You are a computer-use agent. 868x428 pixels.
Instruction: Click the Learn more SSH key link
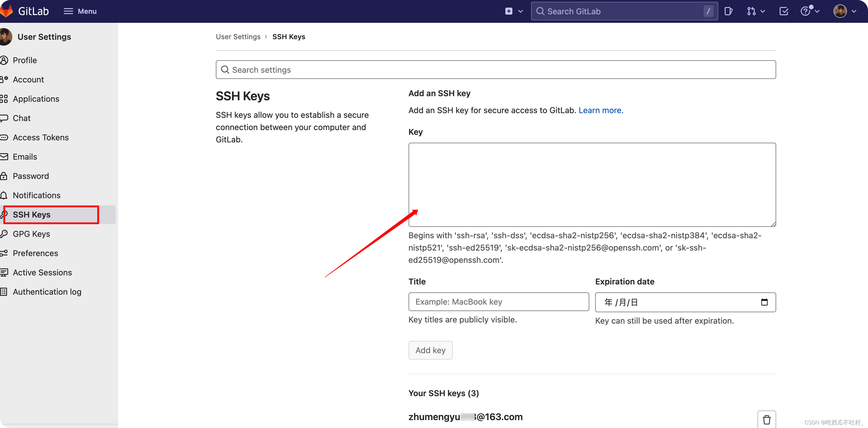601,110
